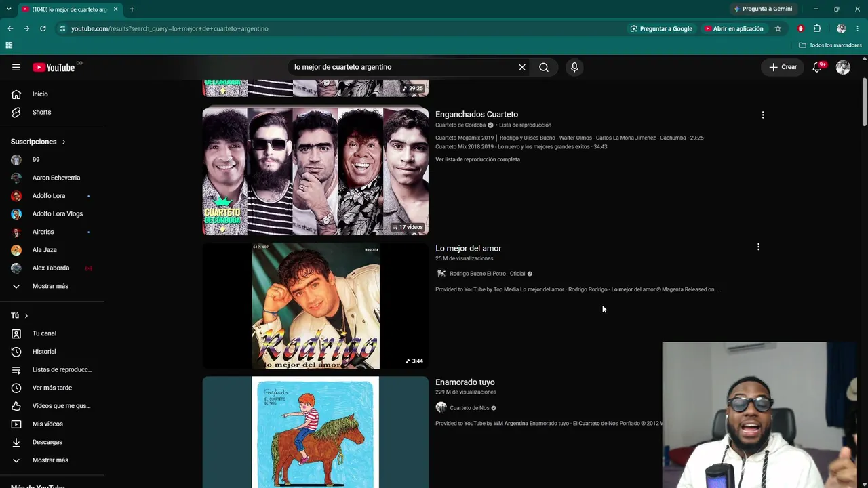Open YouTube notifications bell

[818, 67]
